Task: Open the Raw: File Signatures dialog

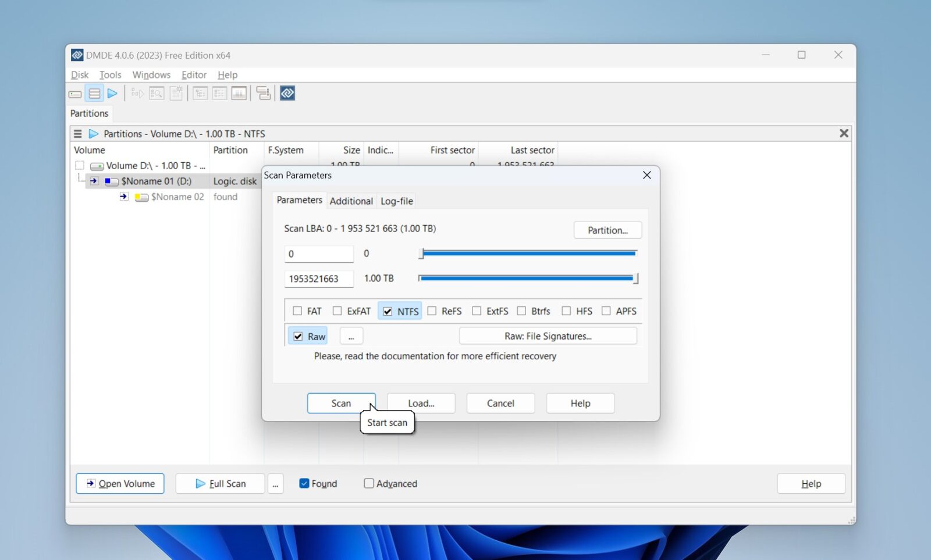Action: (x=548, y=336)
